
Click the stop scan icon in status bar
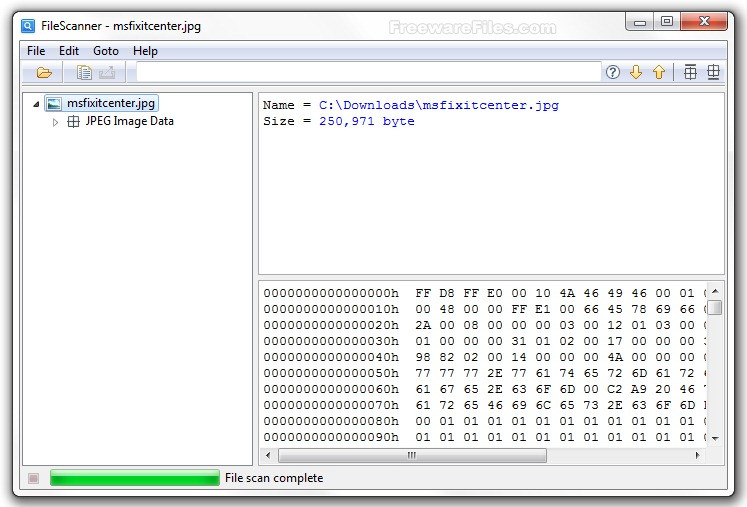click(x=33, y=478)
